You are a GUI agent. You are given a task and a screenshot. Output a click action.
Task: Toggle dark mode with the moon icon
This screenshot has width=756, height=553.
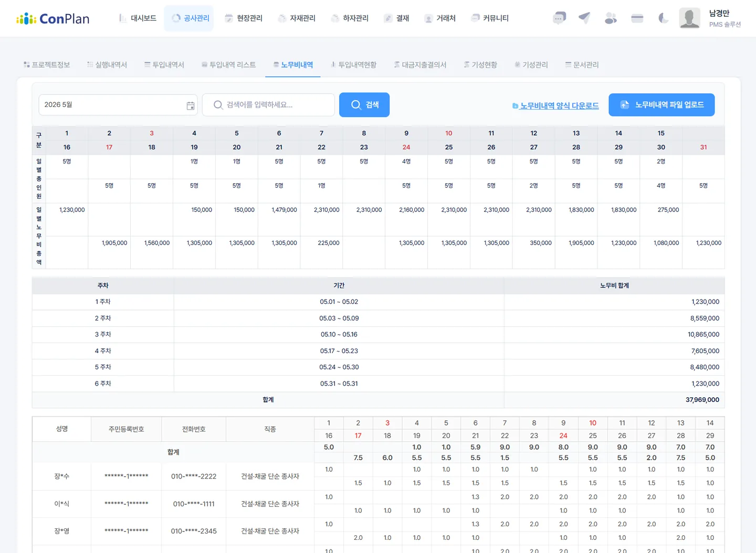[664, 18]
